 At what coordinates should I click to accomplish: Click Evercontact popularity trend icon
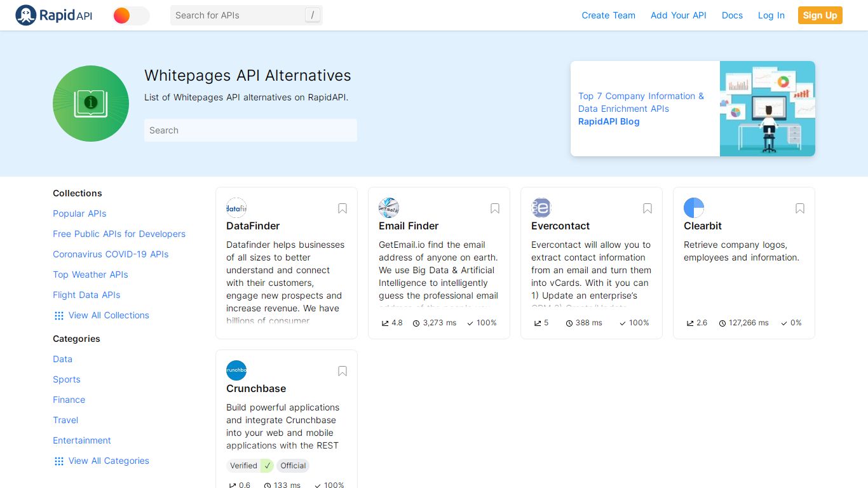pos(538,323)
